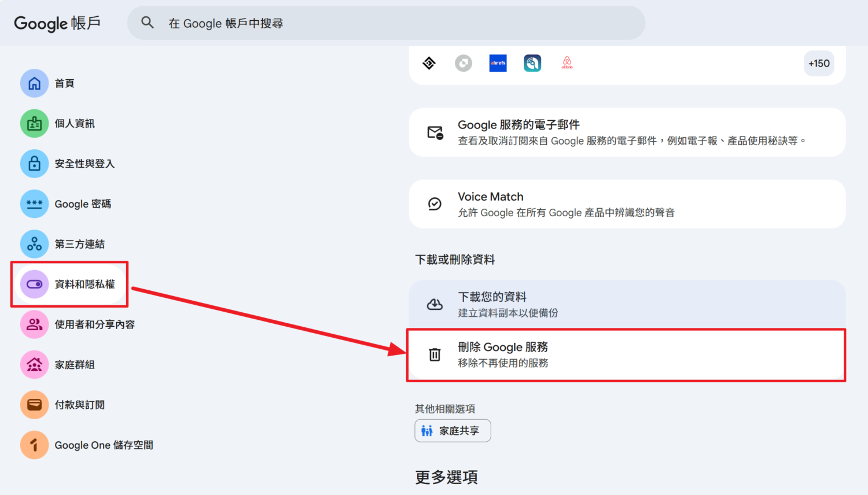
Task: Select 資料和隱私權 in the sidebar
Action: coord(69,284)
